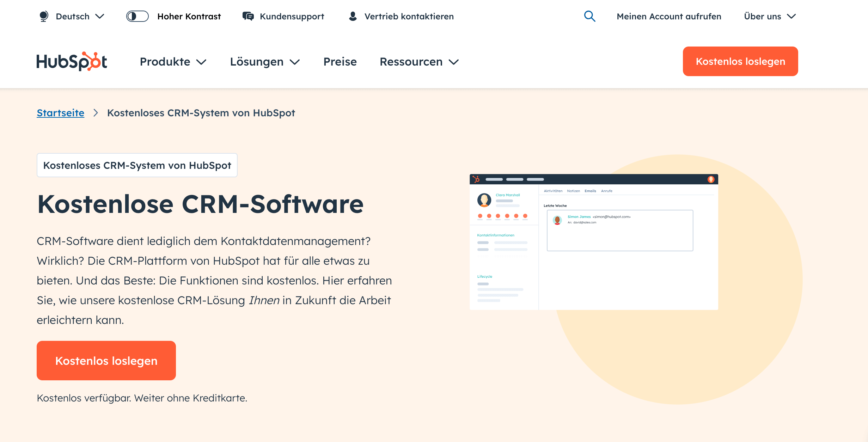This screenshot has width=868, height=442.
Task: Click the breadcrumb text Kostenloses CRM-System von HubSpot
Action: point(201,113)
